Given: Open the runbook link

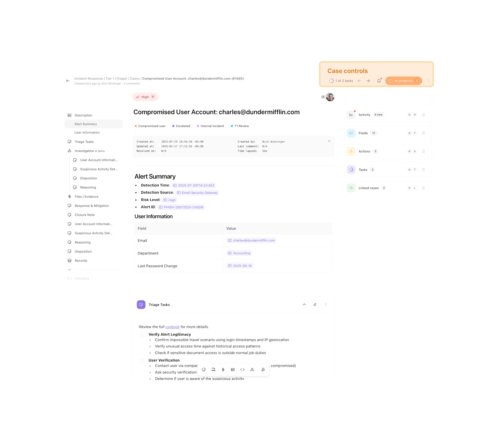Looking at the screenshot, I should point(172,327).
